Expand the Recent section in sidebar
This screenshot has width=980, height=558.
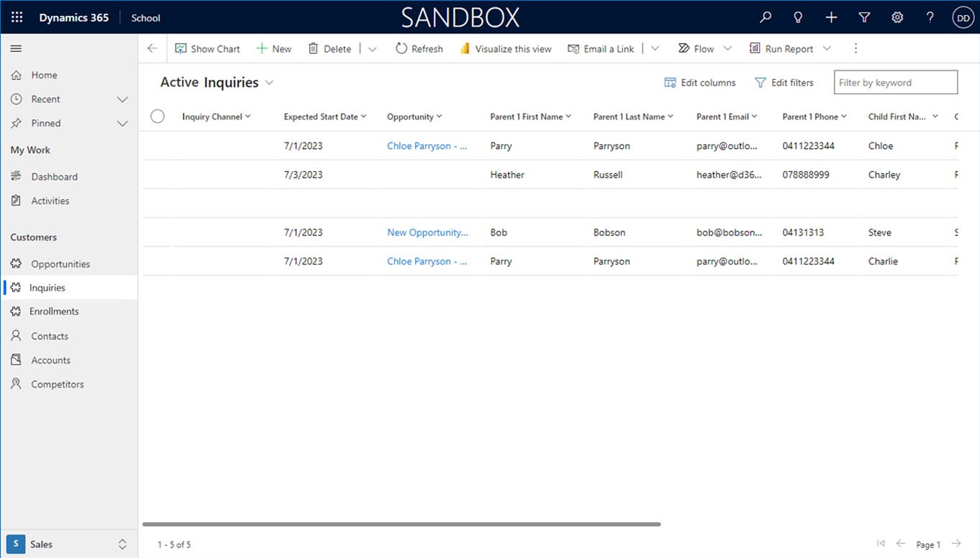pos(122,99)
